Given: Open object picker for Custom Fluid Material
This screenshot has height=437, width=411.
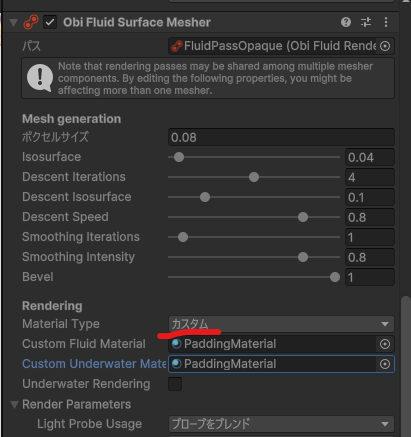Looking at the screenshot, I should tap(385, 344).
